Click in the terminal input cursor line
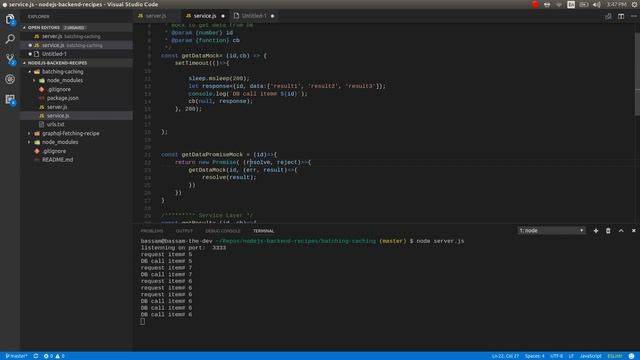 click(142, 322)
